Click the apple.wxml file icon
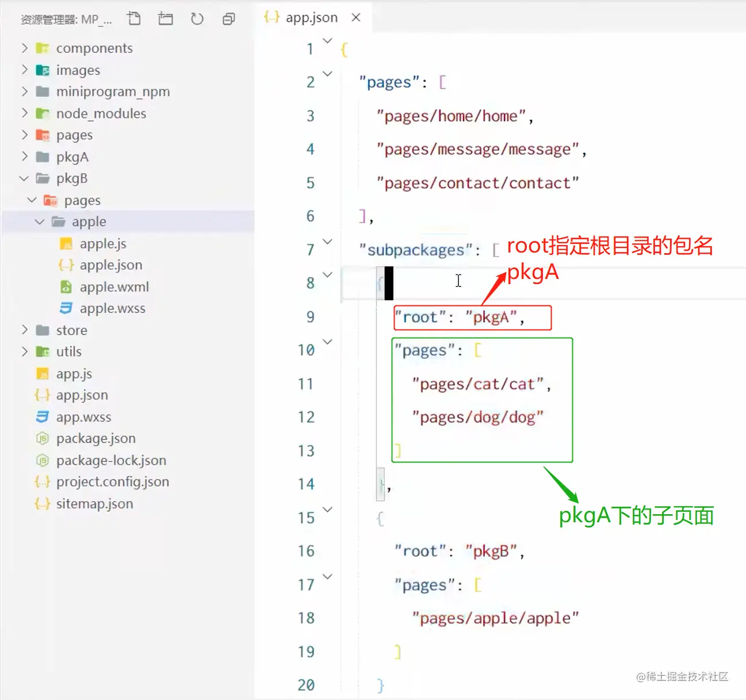Screen dimensions: 746x700 66,286
